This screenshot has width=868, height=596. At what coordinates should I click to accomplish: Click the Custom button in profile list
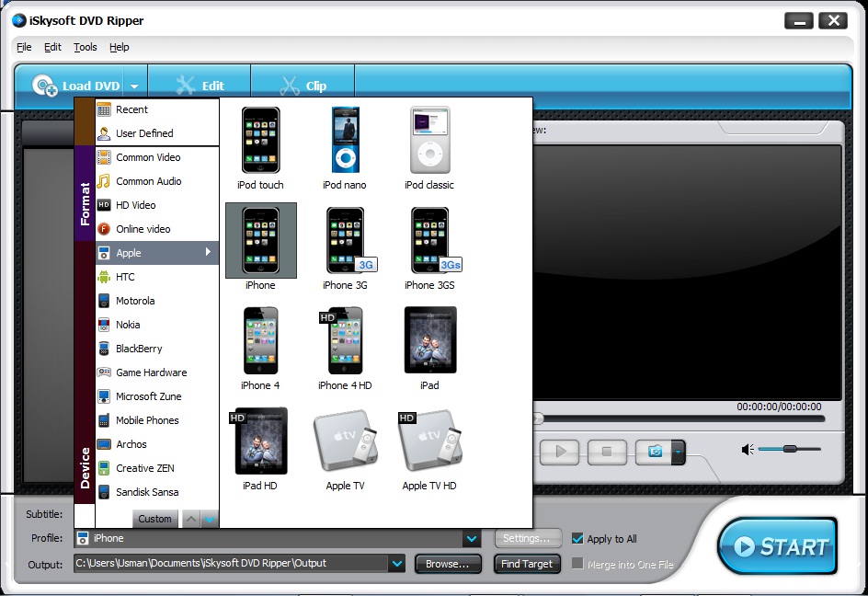pyautogui.click(x=155, y=519)
